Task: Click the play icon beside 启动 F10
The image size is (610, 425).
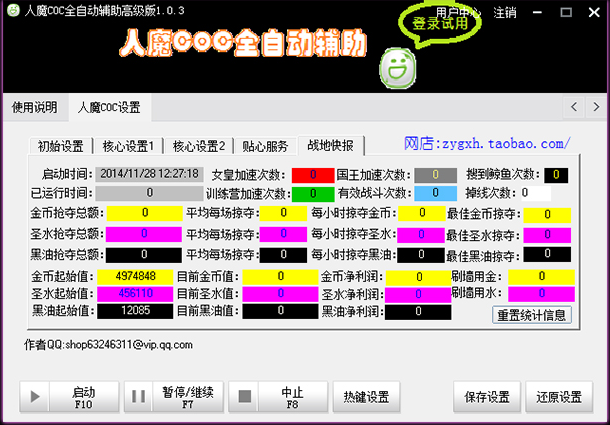Action: [x=35, y=397]
